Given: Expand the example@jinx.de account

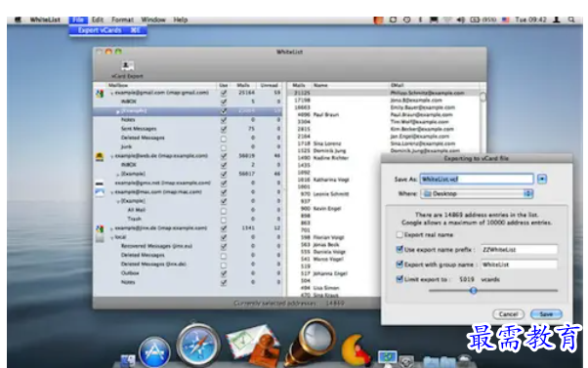Looking at the screenshot, I should (x=111, y=228).
